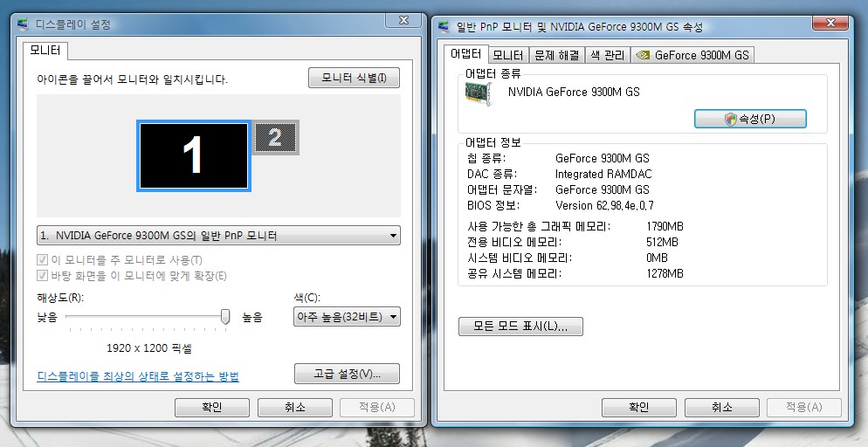Toggle 이 모니터를 주 모니터로 사용(T) checkbox
This screenshot has height=447, width=868.
tap(42, 259)
